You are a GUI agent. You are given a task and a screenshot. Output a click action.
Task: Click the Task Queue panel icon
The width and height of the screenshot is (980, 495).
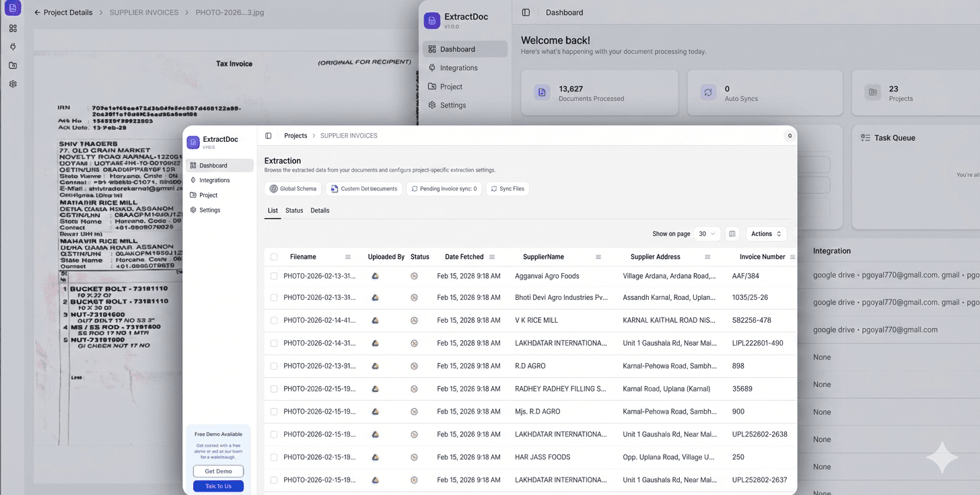[x=867, y=138]
